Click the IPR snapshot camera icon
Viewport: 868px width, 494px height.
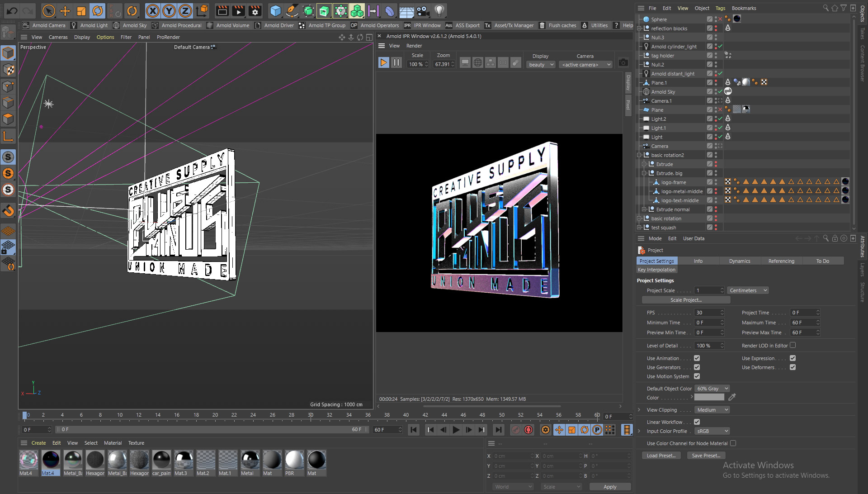623,62
